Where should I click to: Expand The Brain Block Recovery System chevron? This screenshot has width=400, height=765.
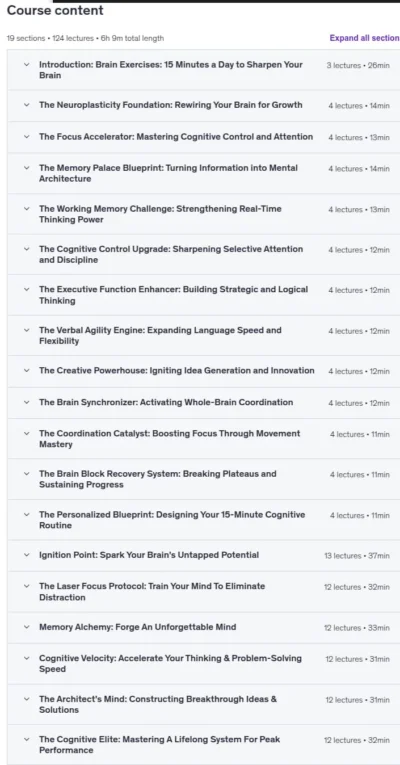27,474
